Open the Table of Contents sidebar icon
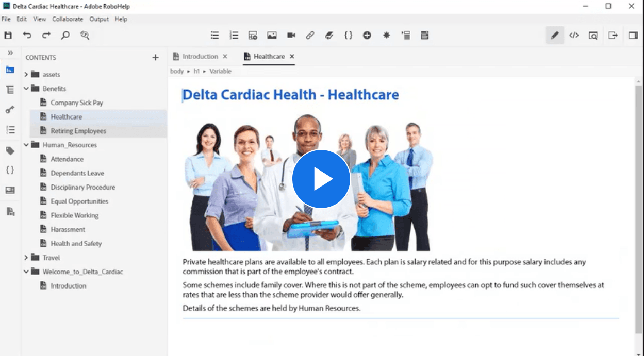 (10, 90)
